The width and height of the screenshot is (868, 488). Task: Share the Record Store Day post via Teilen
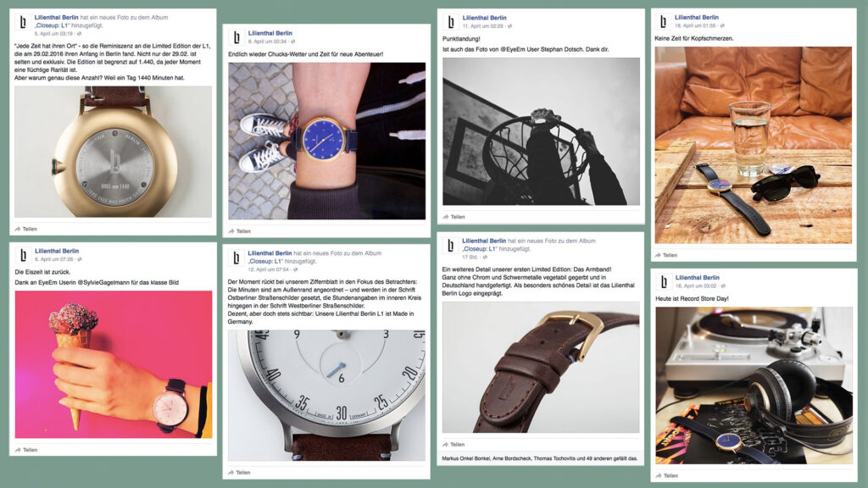pyautogui.click(x=666, y=475)
